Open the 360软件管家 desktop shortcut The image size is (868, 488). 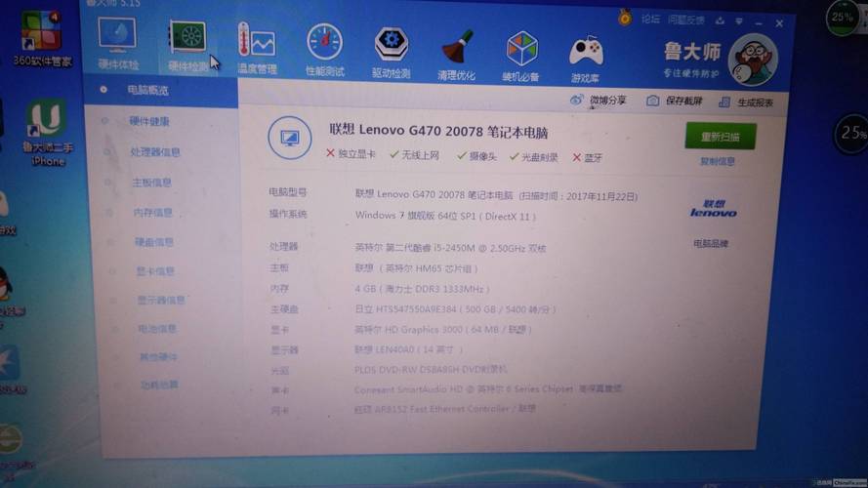click(x=42, y=38)
